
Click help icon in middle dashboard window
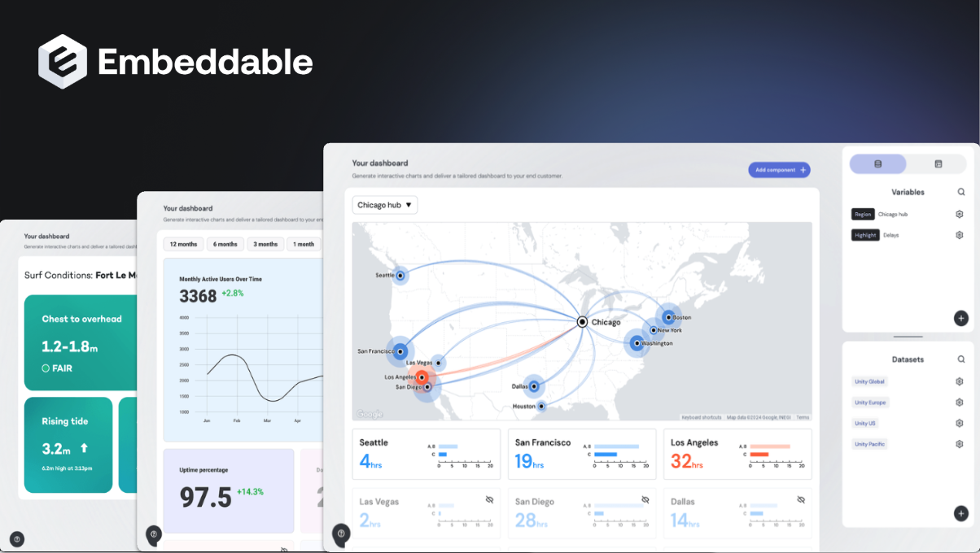(154, 534)
